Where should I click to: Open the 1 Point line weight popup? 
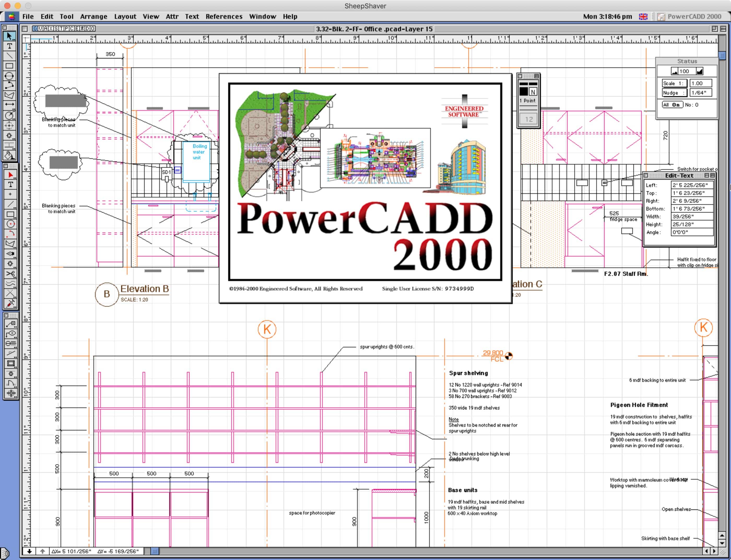coord(528,101)
